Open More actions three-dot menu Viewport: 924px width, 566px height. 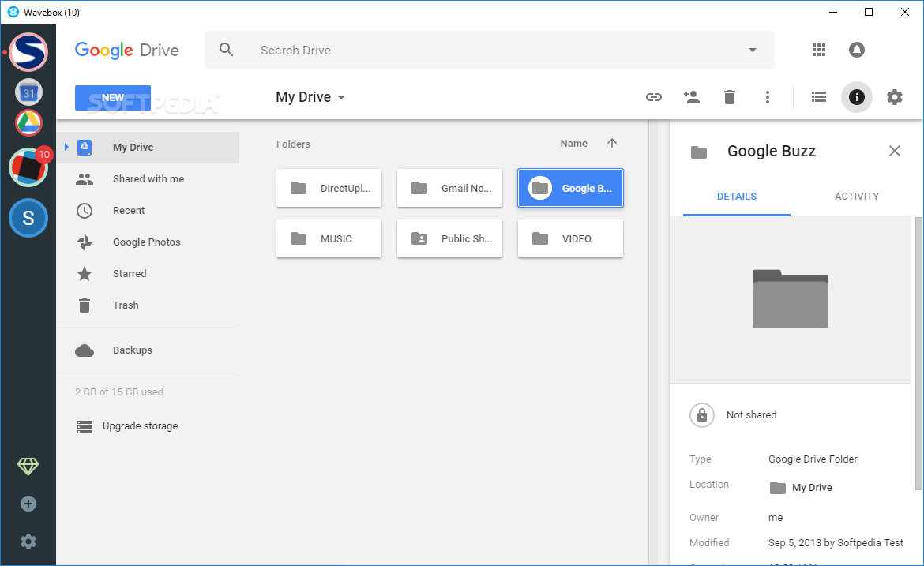pos(768,97)
